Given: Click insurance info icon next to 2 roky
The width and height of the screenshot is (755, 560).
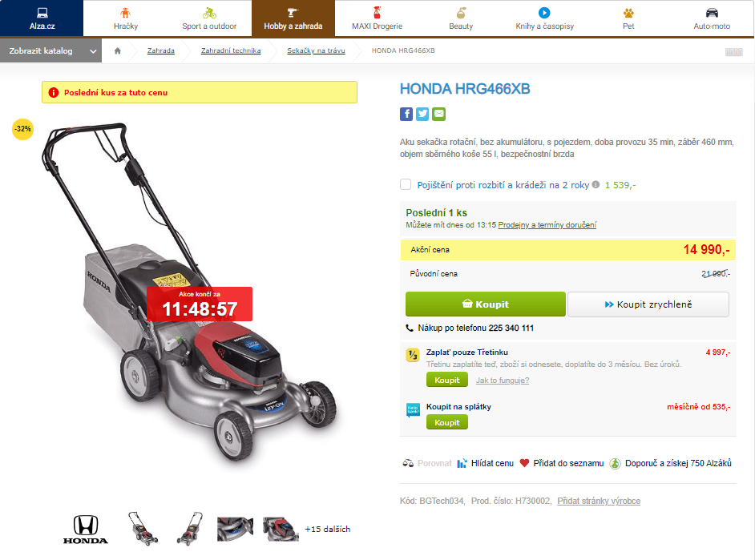Looking at the screenshot, I should coord(596,184).
